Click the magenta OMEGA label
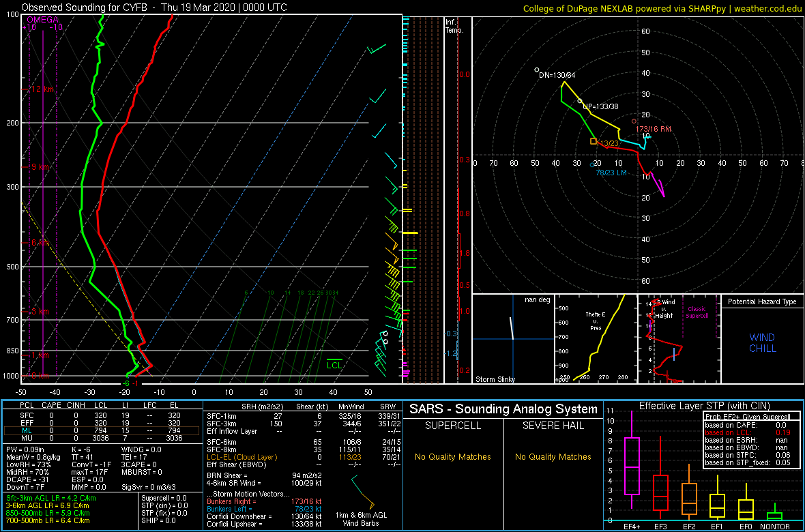The width and height of the screenshot is (805, 532). 43,20
